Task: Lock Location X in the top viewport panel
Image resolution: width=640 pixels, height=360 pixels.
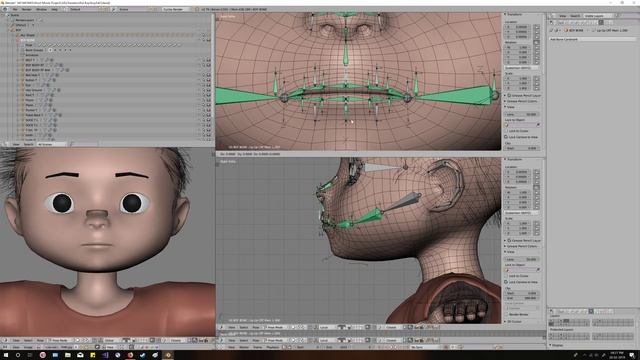Action: pos(536,27)
